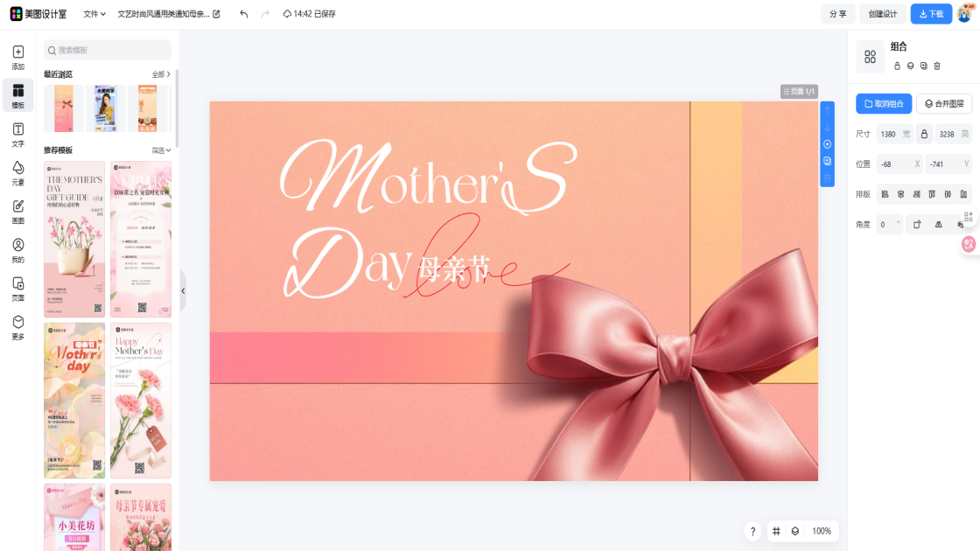Open the layers icon at bottom bar
Viewport: 980px width, 551px height.
tap(794, 531)
